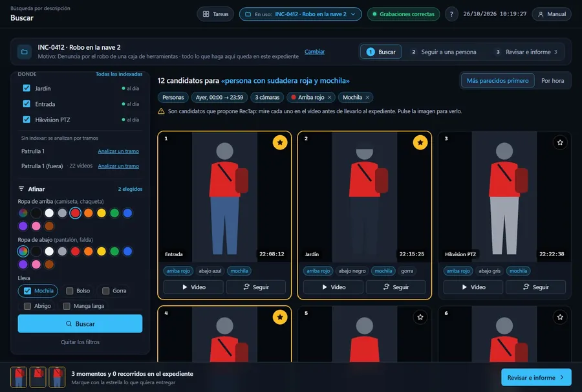
Task: Click Analizar un tramo for Patrulla 1
Action: 118,151
